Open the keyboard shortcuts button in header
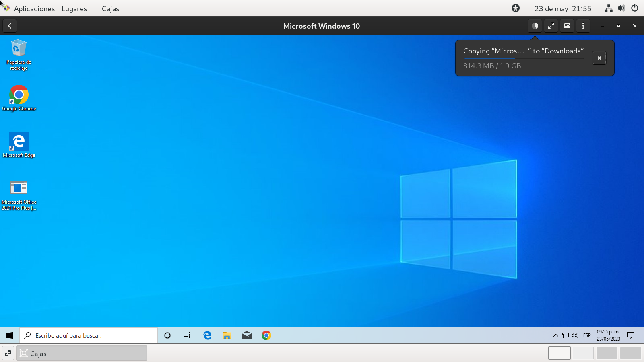Viewport: 644px width, 362px height. pos(567,26)
